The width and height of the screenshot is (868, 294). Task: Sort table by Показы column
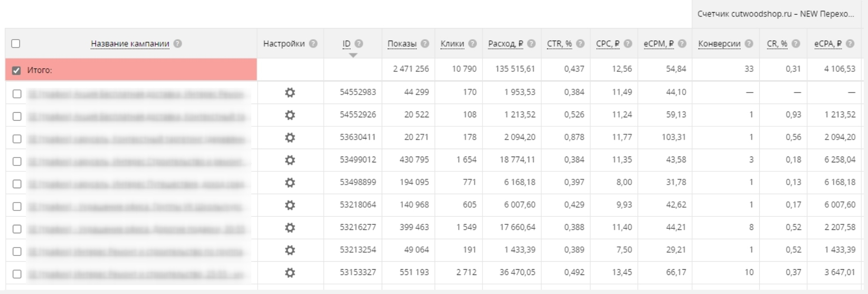[x=402, y=44]
